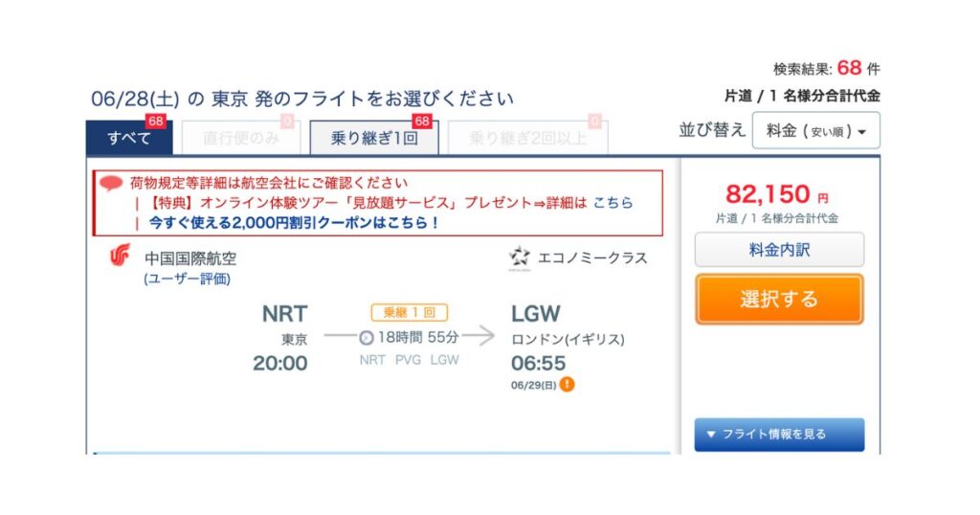
Task: Open the ユーザー評価 user rating link
Action: coord(188,279)
